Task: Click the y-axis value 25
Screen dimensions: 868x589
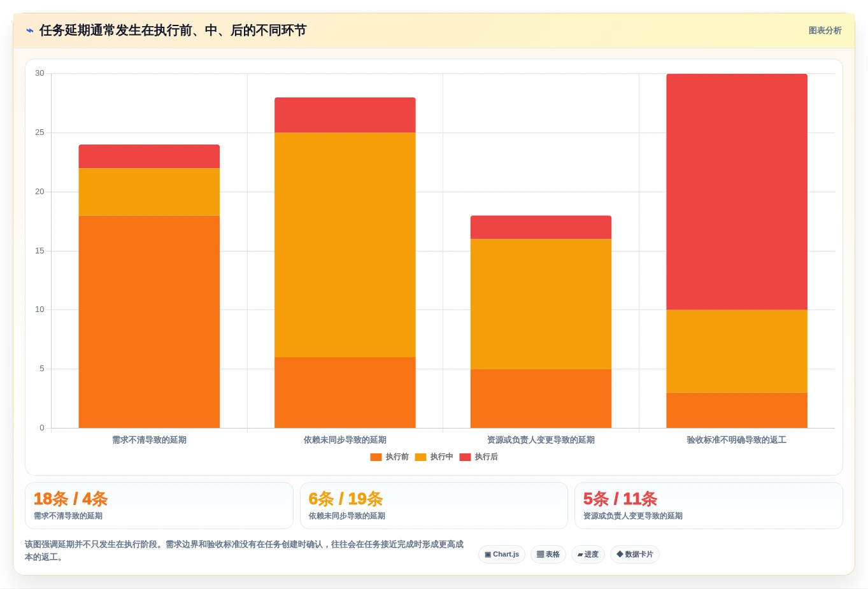Action: point(39,132)
